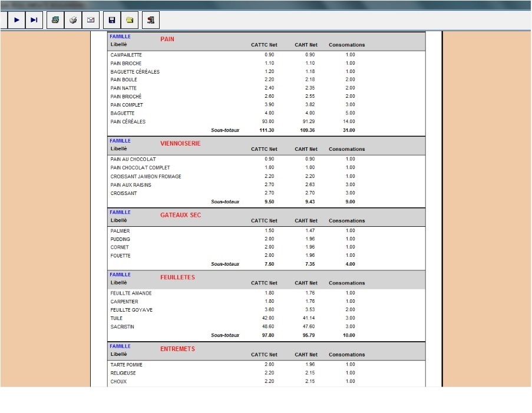Image resolution: width=532 pixels, height=413 pixels.
Task: Select the 47.60 value for SACRISTIN
Action: pos(309,326)
